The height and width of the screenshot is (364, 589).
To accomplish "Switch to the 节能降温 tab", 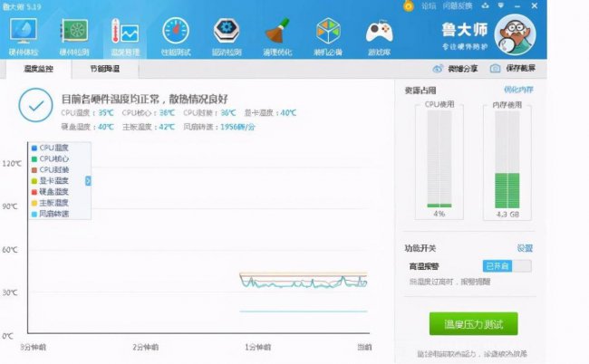I will point(105,69).
